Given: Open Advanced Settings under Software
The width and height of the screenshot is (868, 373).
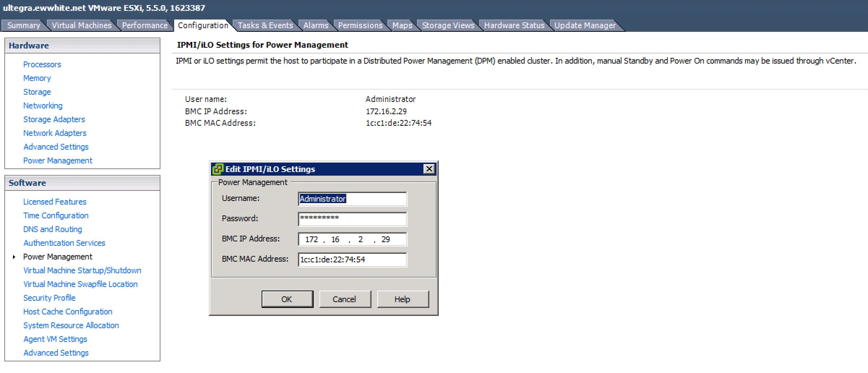Looking at the screenshot, I should click(56, 353).
